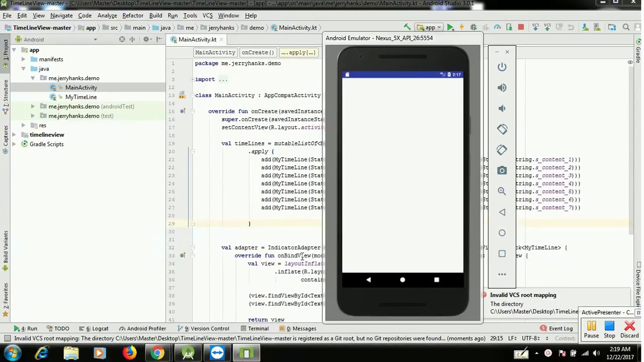Raise the emulator volume up icon
Screen dimensions: 644x362
502,87
